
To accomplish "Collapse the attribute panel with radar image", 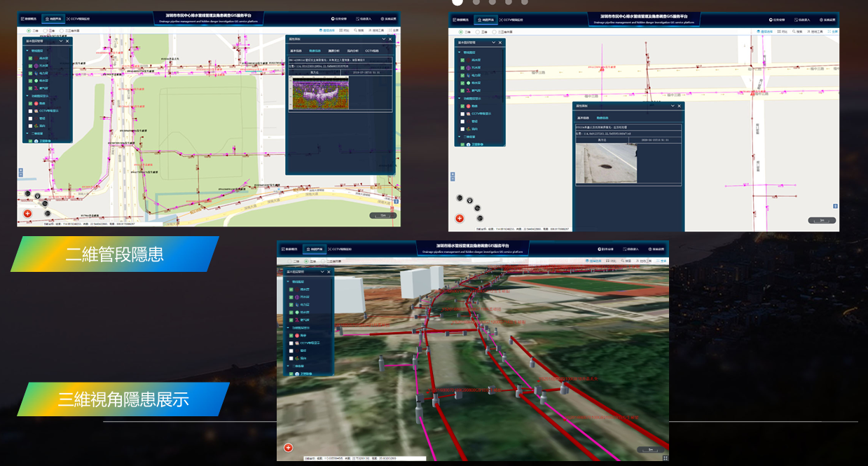I will point(383,39).
